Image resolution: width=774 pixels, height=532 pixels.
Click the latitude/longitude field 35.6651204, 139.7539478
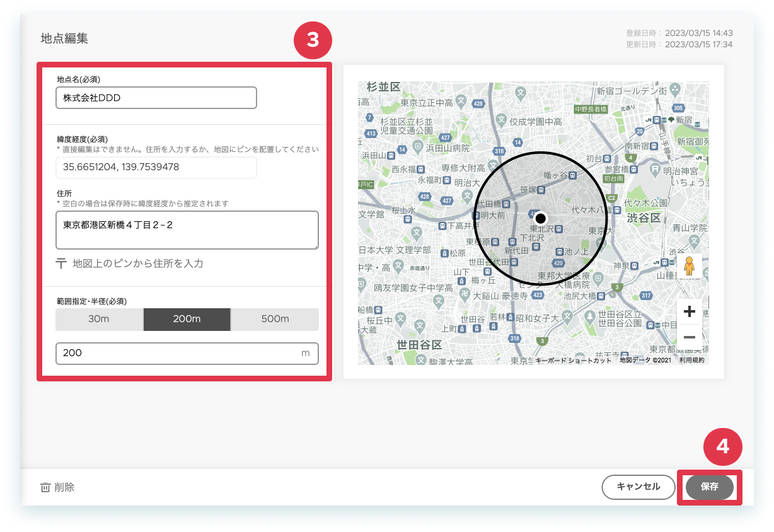point(156,168)
